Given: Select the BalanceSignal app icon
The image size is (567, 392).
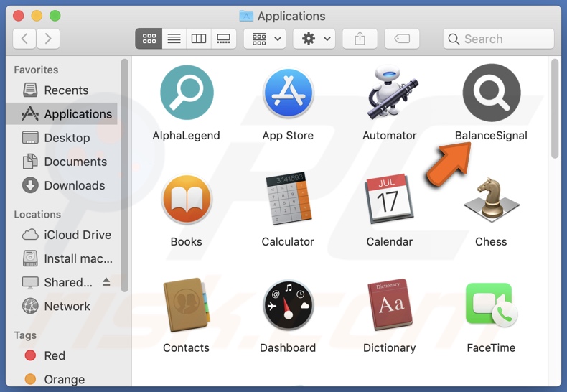Looking at the screenshot, I should tap(492, 93).
